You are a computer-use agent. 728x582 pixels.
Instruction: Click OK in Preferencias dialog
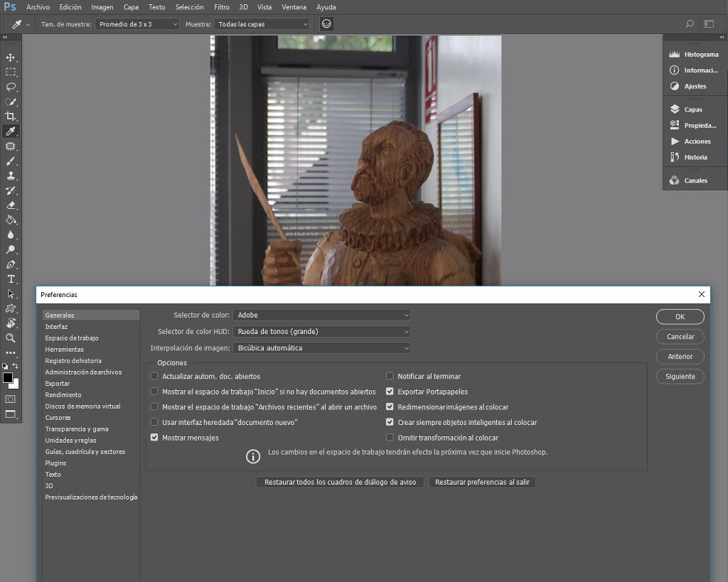click(x=680, y=316)
